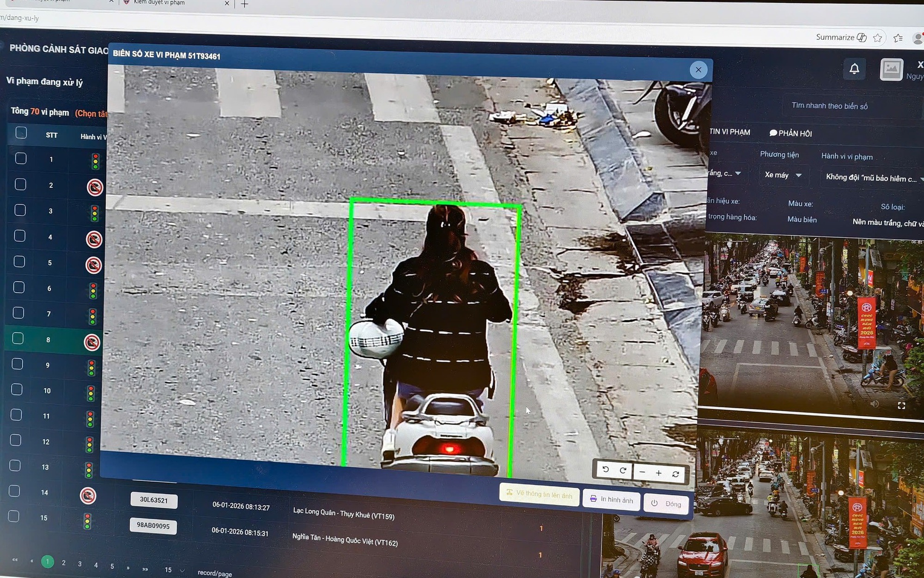Go to page 2 in pagination
Image resolution: width=924 pixels, height=578 pixels.
point(64,563)
